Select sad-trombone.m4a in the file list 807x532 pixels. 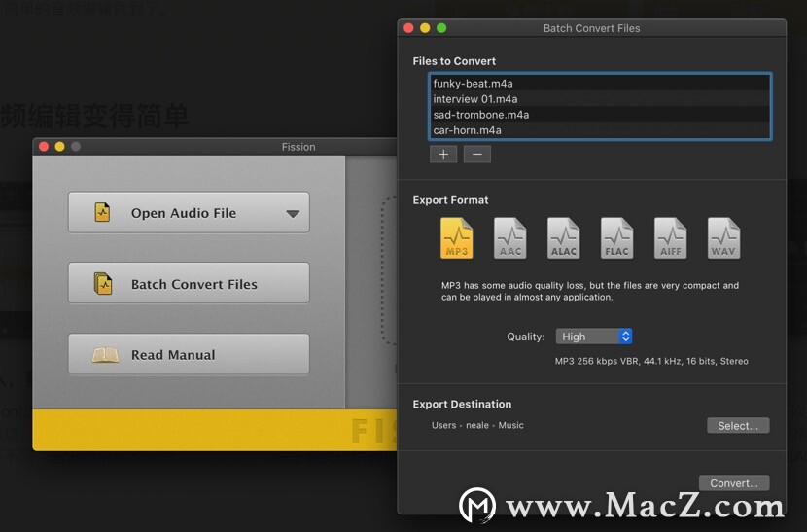[x=600, y=115]
